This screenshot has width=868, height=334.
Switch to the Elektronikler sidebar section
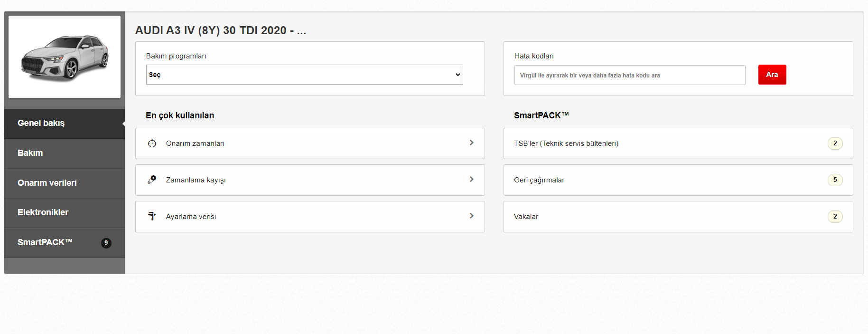coord(65,213)
